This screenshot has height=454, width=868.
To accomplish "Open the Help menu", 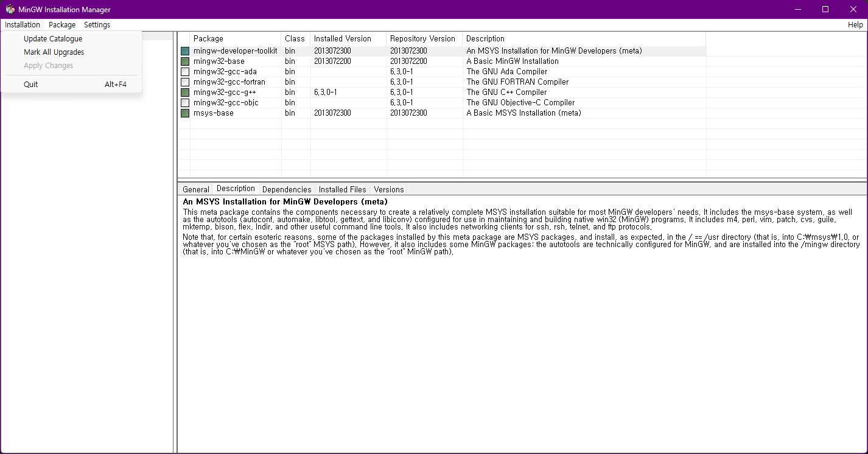I will click(855, 25).
